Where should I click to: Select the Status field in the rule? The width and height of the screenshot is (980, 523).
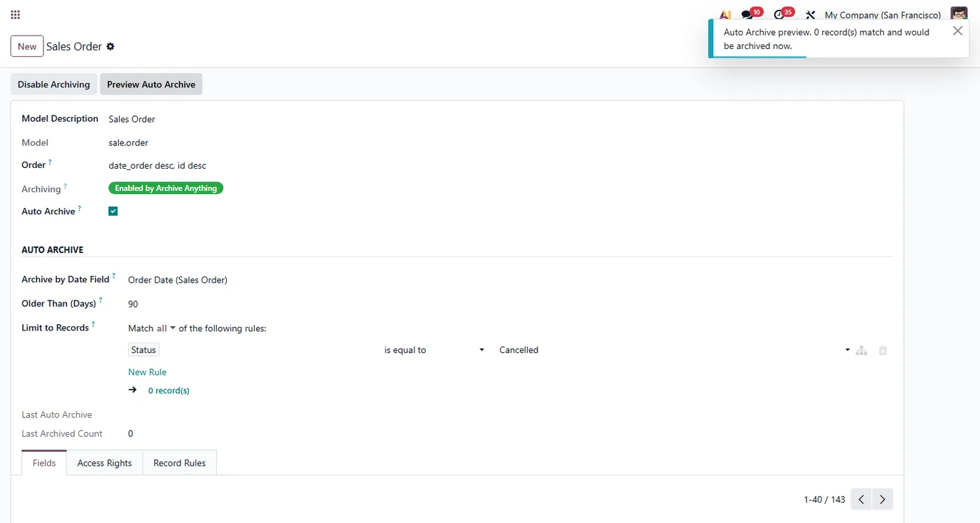tap(143, 350)
